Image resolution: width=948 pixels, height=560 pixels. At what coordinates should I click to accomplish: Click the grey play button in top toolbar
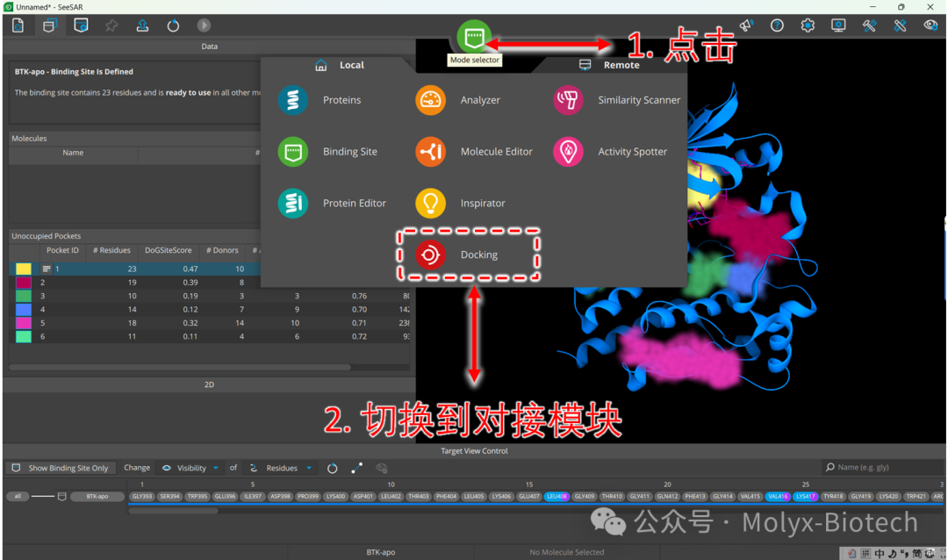point(204,25)
